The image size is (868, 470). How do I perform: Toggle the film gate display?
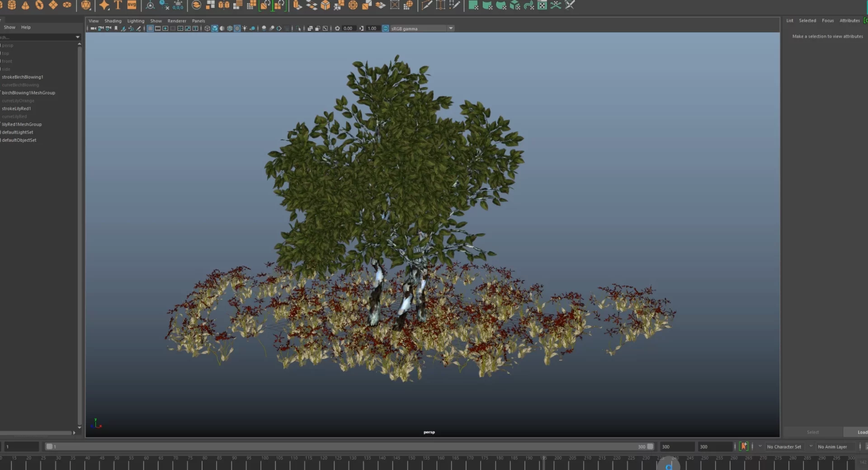click(158, 28)
